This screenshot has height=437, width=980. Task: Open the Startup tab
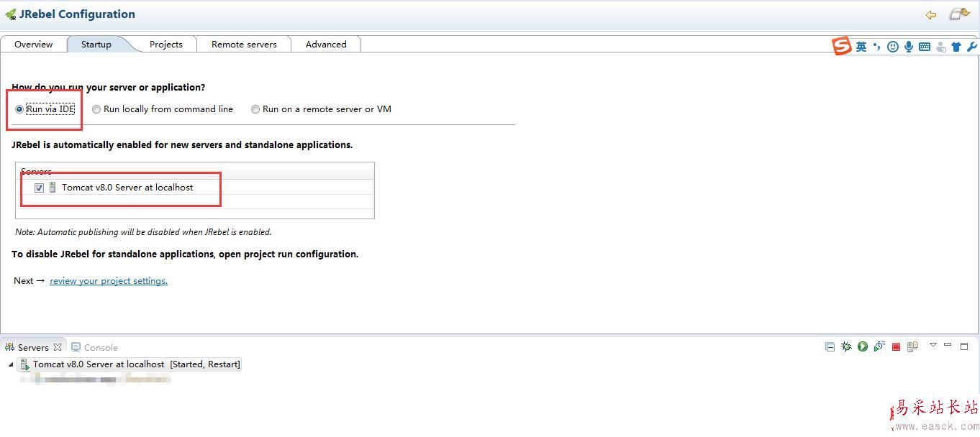96,45
